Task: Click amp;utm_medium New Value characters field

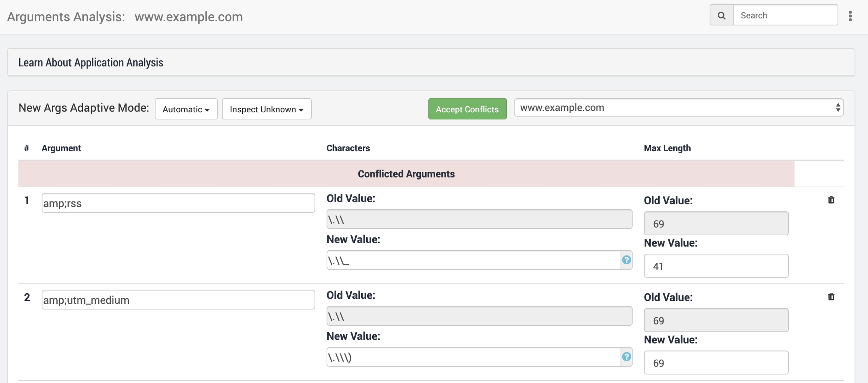Action: [473, 357]
